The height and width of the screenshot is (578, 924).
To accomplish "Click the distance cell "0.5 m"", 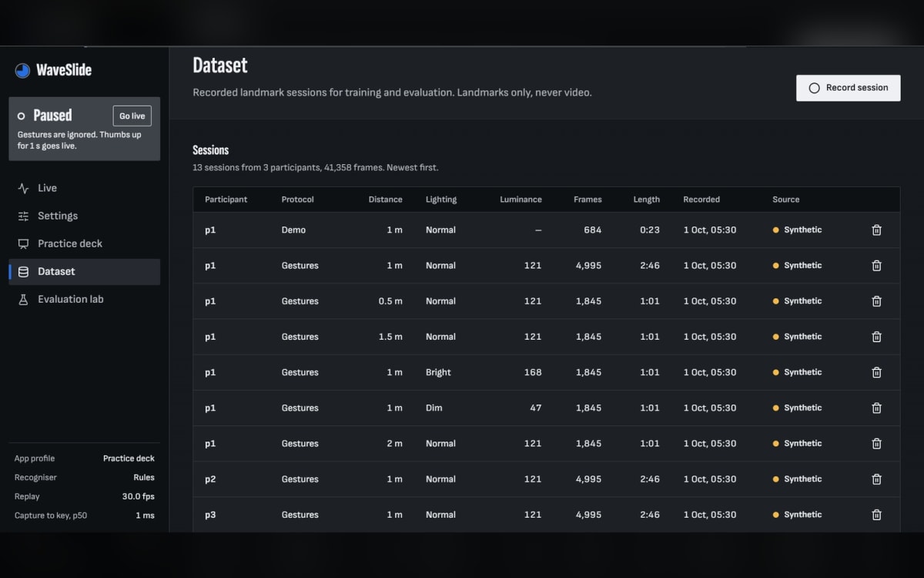I will (x=390, y=301).
